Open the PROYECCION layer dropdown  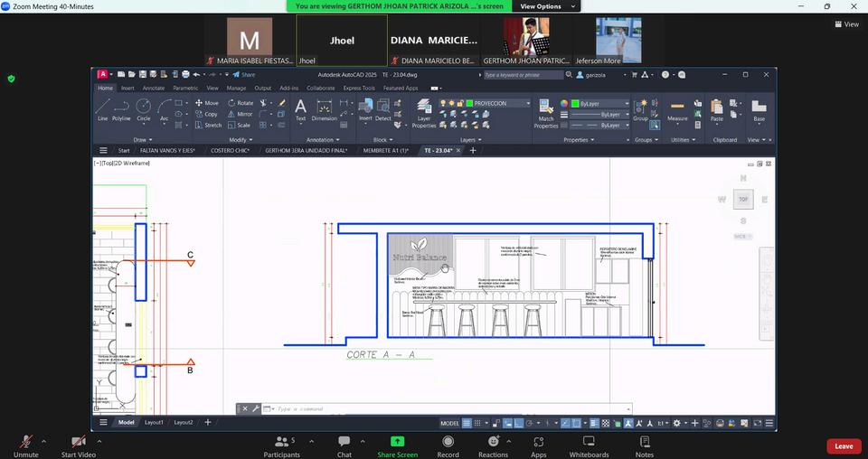point(527,103)
